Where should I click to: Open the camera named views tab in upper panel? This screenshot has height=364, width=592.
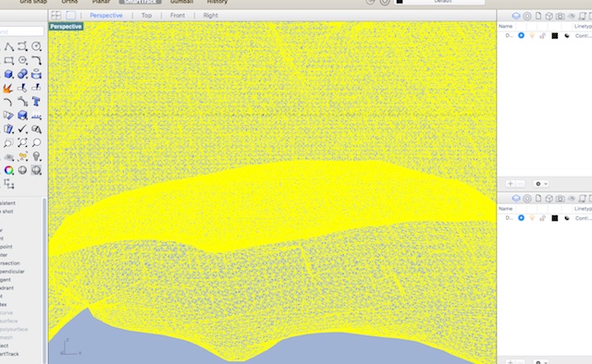tap(561, 16)
